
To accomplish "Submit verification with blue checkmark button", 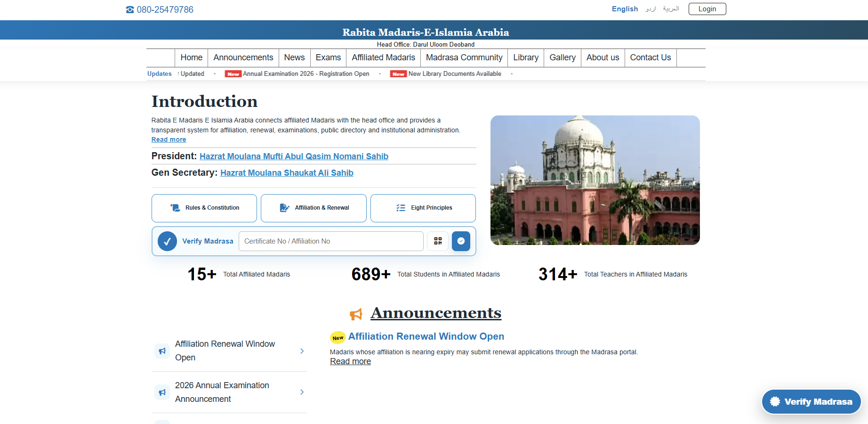I will click(461, 241).
